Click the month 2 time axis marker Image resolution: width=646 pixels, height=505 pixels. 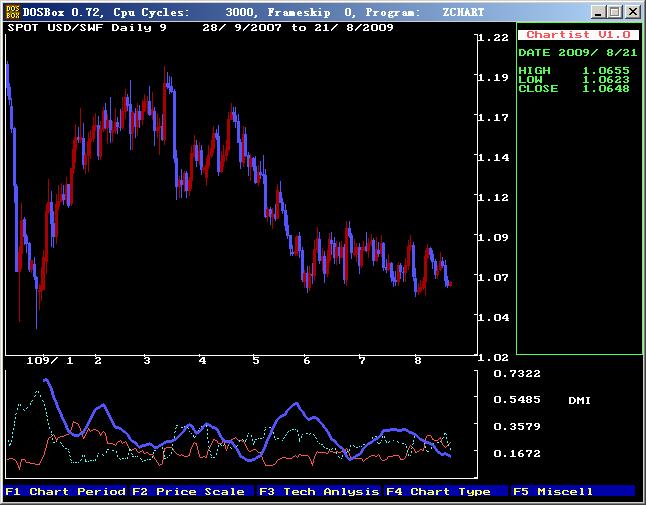pyautogui.click(x=98, y=361)
